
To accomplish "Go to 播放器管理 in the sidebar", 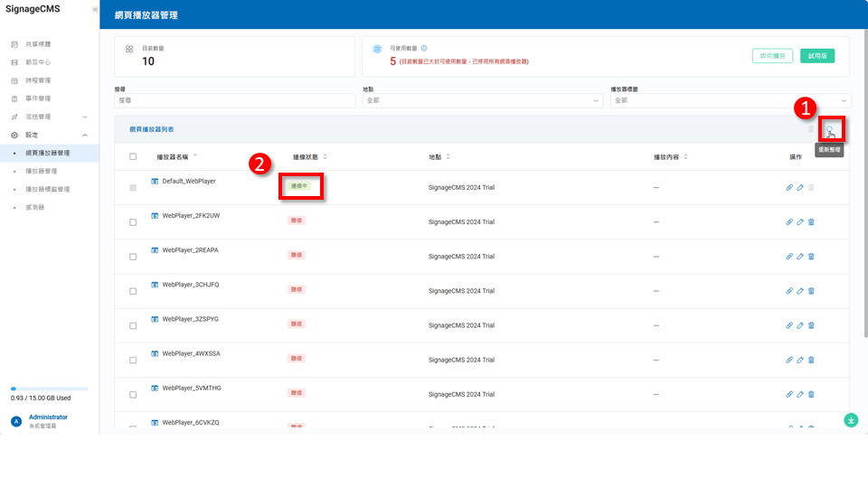I will coord(42,171).
